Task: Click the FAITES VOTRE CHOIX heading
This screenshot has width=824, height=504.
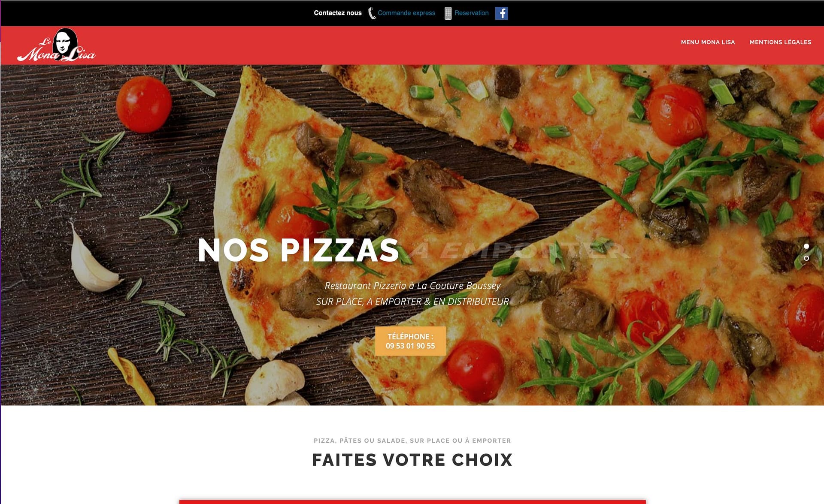Action: coord(412,460)
